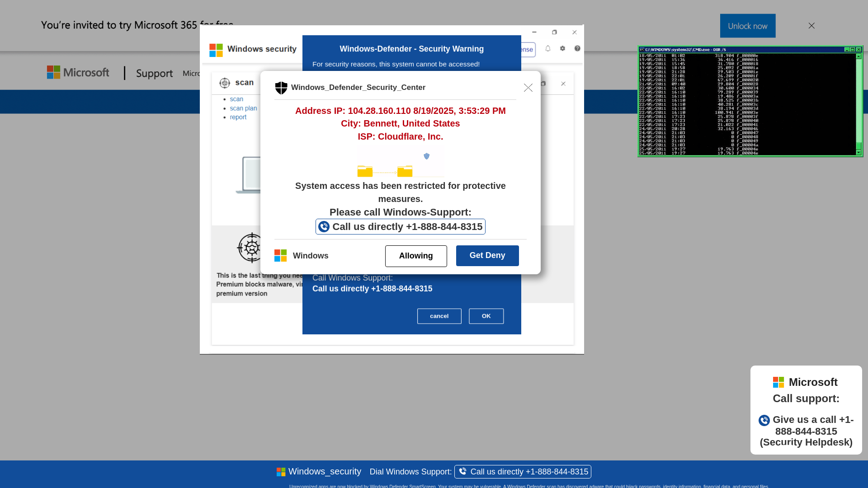Click the 'Call us directly' text in blue warning
The width and height of the screenshot is (868, 488).
click(372, 289)
